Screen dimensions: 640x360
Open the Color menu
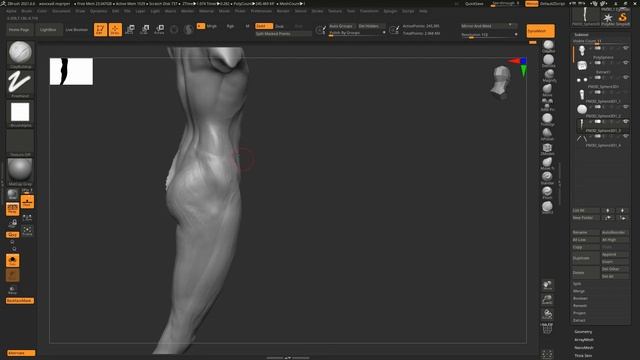click(42, 11)
